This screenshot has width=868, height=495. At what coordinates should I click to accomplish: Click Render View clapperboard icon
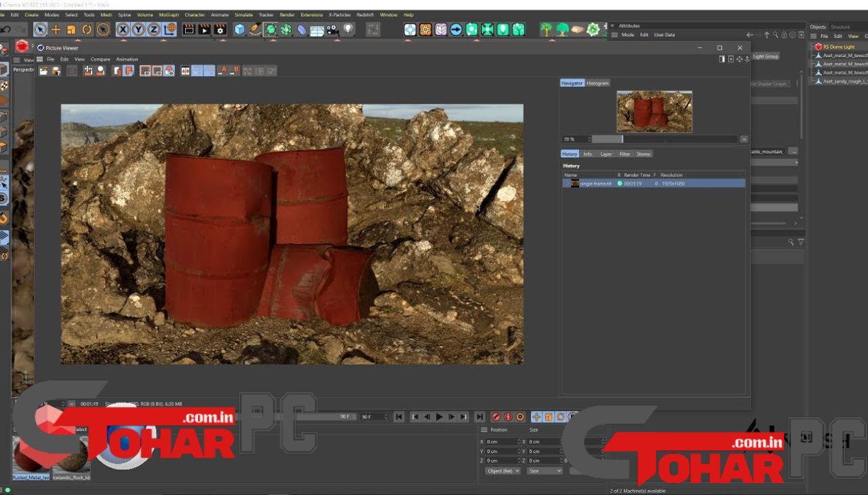189,29
